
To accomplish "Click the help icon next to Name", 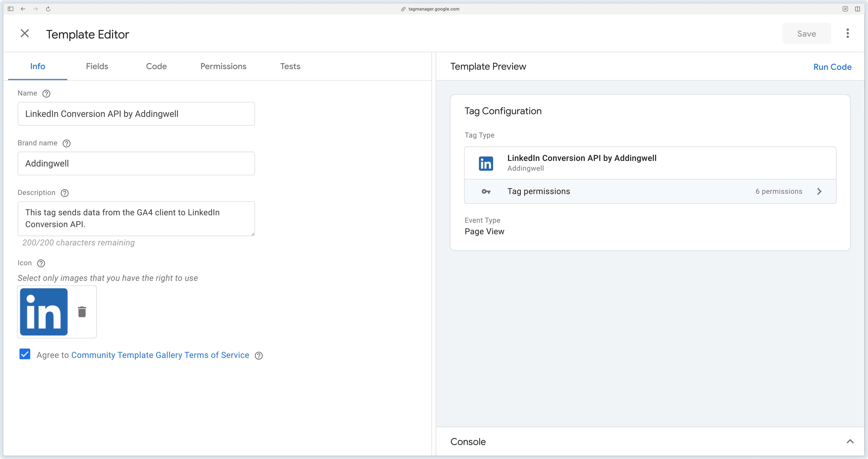I will (x=46, y=94).
